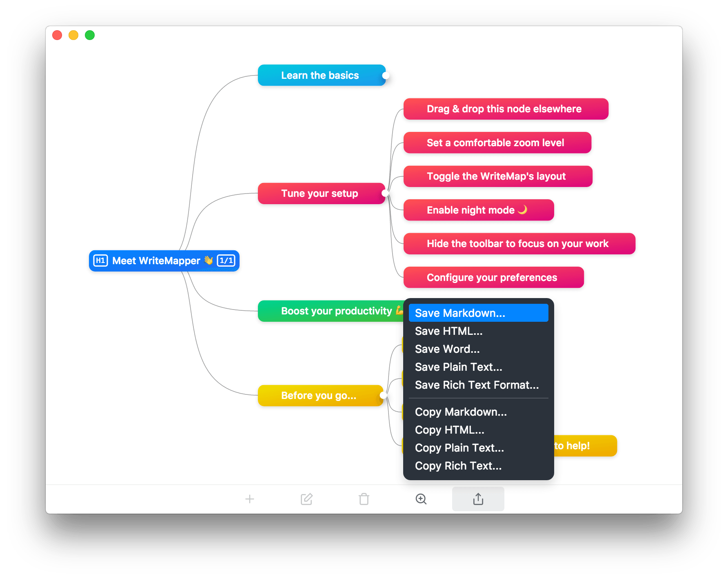Close window with red button
Viewport: 728px width, 579px height.
(x=57, y=35)
